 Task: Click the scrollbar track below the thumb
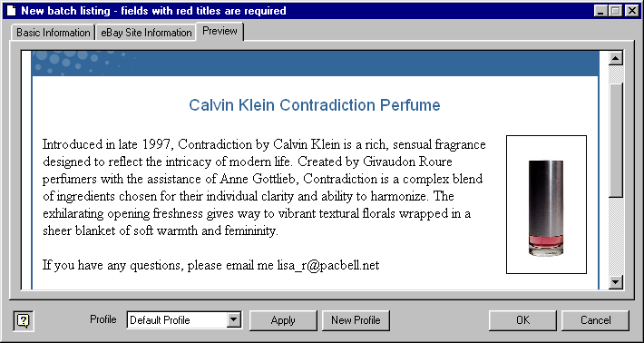click(616, 236)
